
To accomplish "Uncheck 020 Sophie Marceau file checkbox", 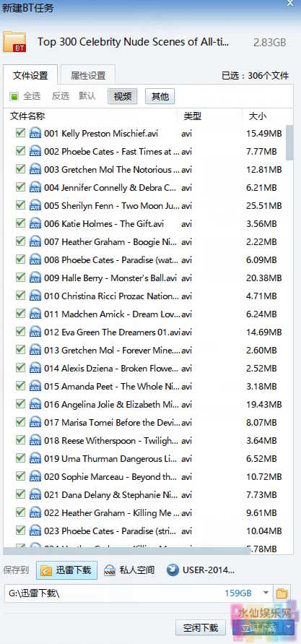I will (20, 476).
